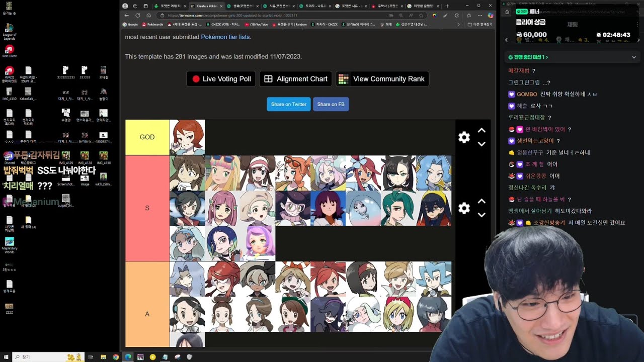Image resolution: width=644 pixels, height=362 pixels.
Task: Follow the Pokémon tier lists link
Action: (x=225, y=37)
